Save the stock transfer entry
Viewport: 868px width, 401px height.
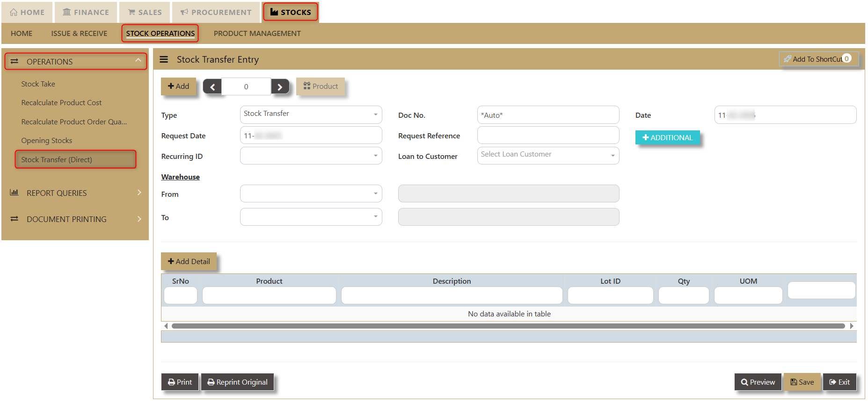(x=802, y=382)
